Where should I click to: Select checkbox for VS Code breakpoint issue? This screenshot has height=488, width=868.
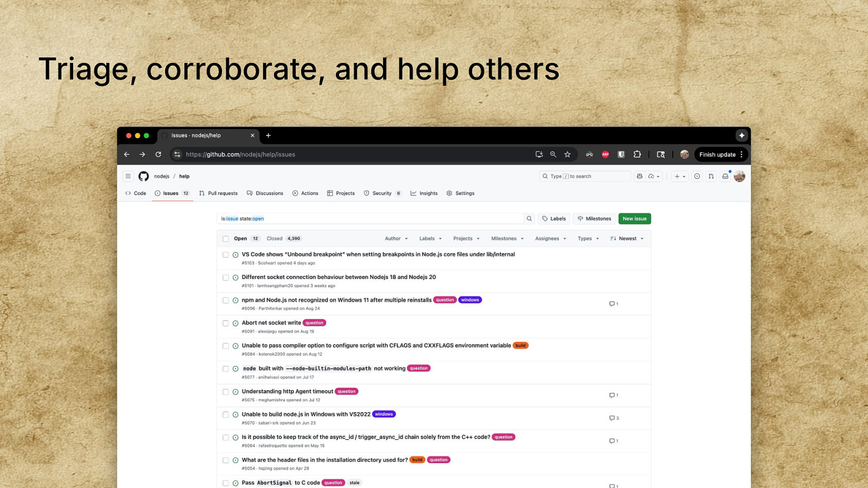pos(226,254)
